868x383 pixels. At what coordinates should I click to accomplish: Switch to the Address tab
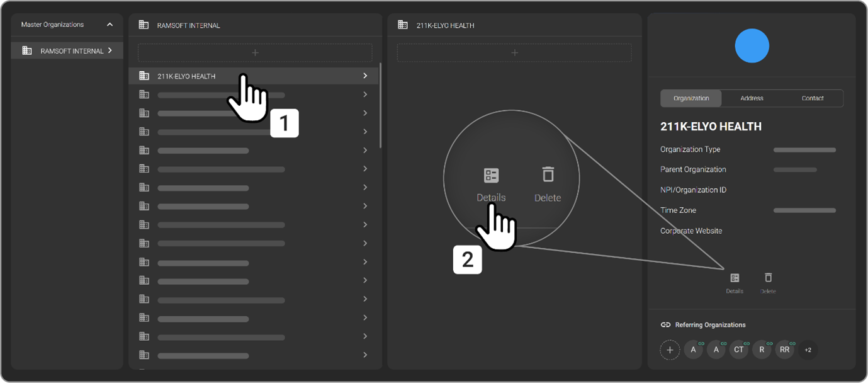pos(752,98)
